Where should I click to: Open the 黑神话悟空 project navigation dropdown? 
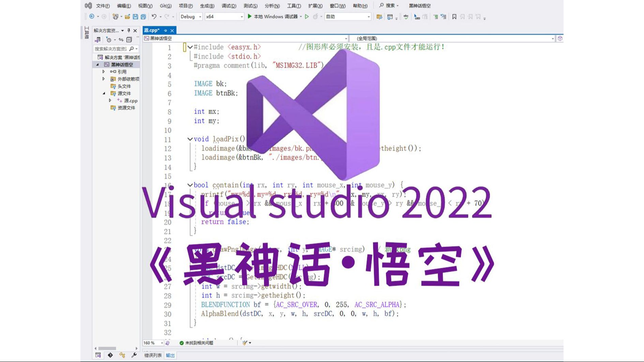tap(246, 38)
